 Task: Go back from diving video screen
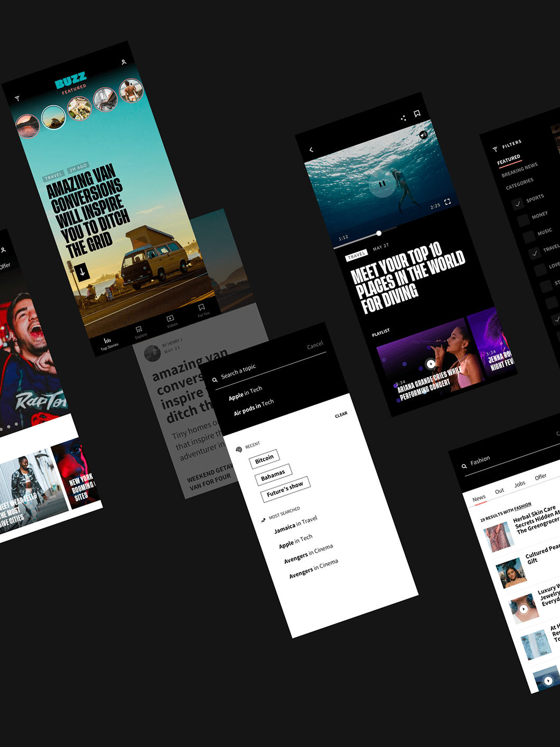[x=311, y=150]
